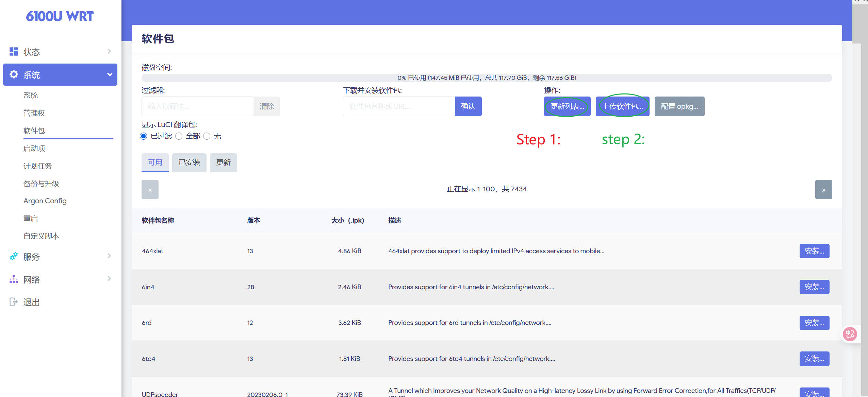Go to previous page with « button
868x397 pixels.
[x=150, y=190]
